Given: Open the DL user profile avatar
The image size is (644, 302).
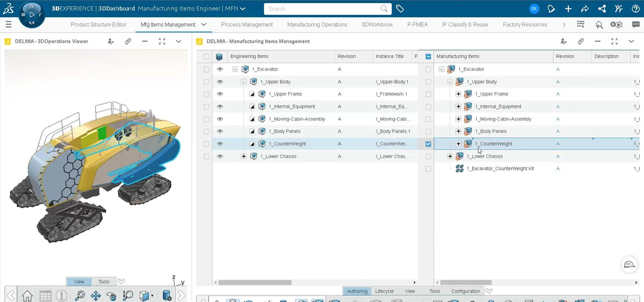Looking at the screenshot, I should (534, 9).
